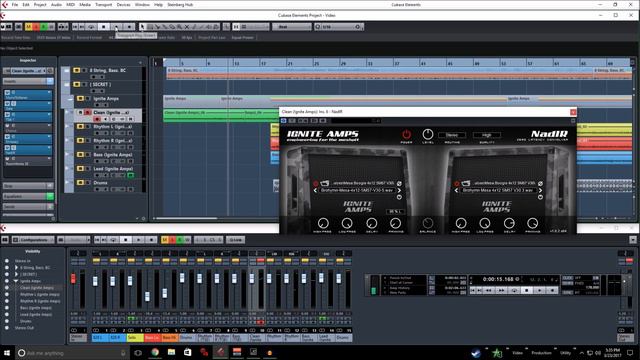Open the File menu
Screen dimensions: 640x360
(x=15, y=5)
